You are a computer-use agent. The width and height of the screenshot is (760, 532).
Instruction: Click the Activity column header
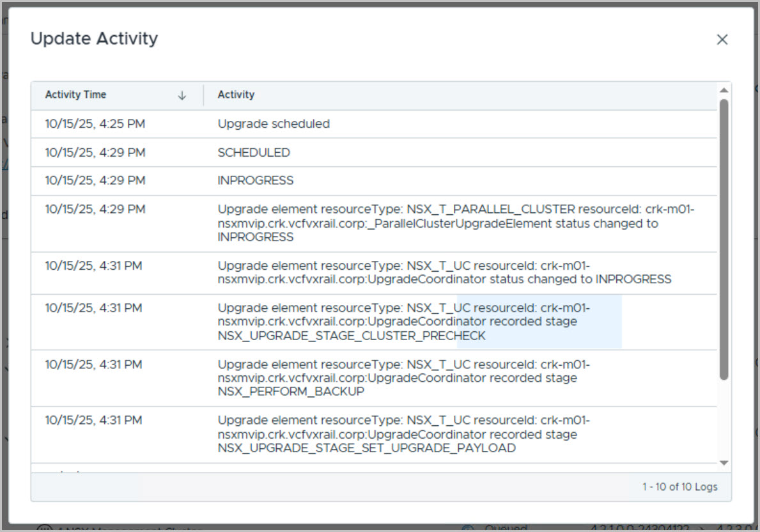coord(236,95)
